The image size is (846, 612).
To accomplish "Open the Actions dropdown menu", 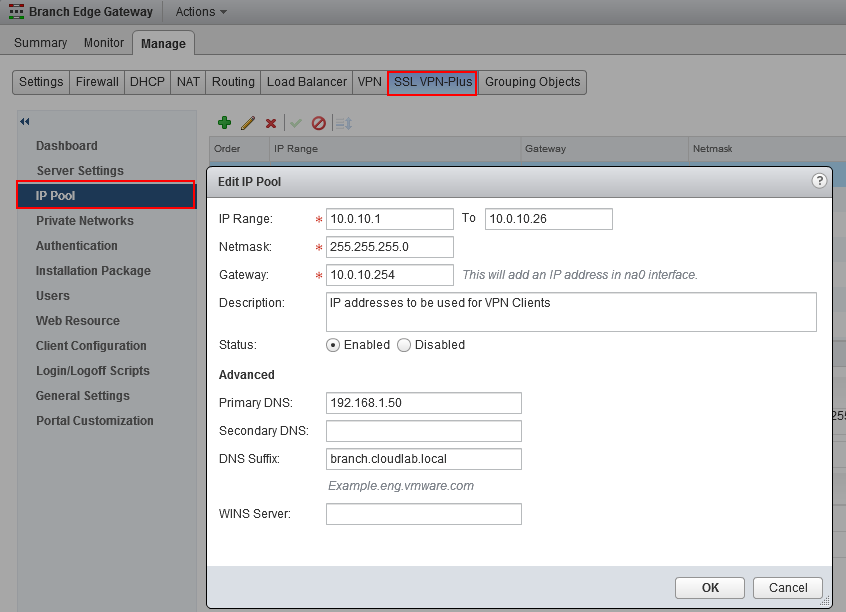I will click(x=201, y=11).
